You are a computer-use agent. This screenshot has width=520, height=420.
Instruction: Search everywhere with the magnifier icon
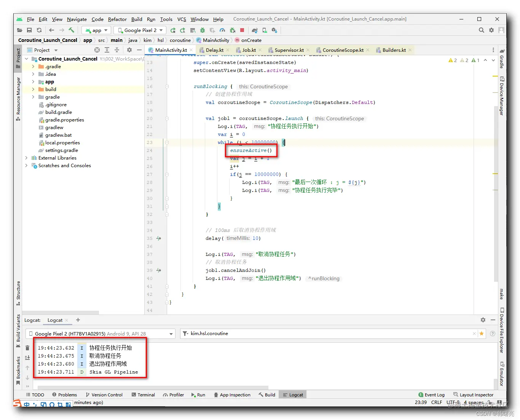(x=482, y=30)
